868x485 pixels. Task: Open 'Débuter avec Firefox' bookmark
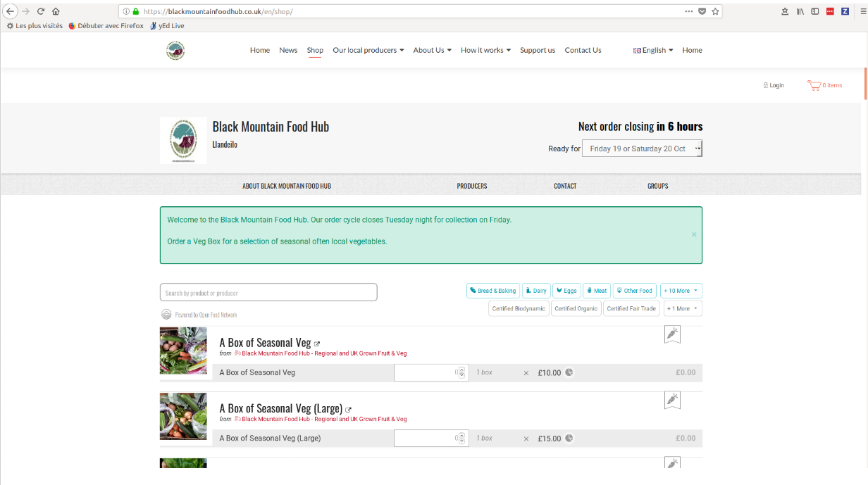pyautogui.click(x=106, y=26)
